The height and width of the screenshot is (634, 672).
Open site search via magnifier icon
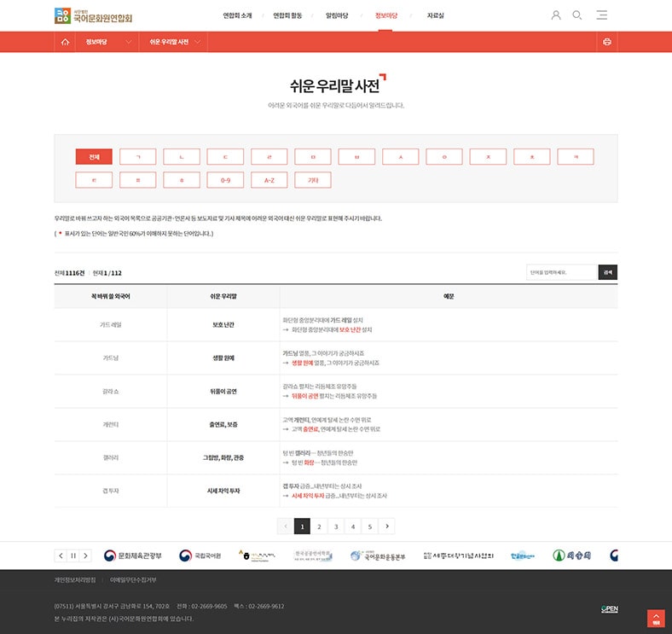(577, 15)
